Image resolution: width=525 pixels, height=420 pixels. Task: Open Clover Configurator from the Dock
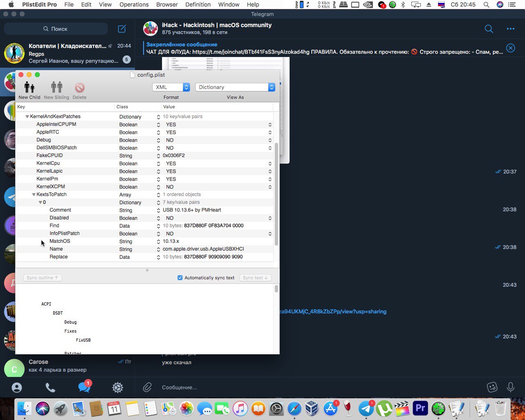click(x=438, y=409)
